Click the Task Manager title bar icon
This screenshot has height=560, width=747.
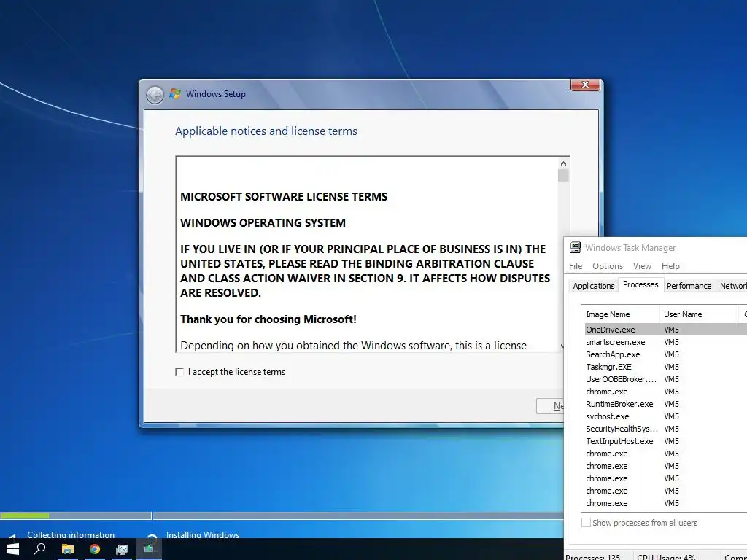576,247
